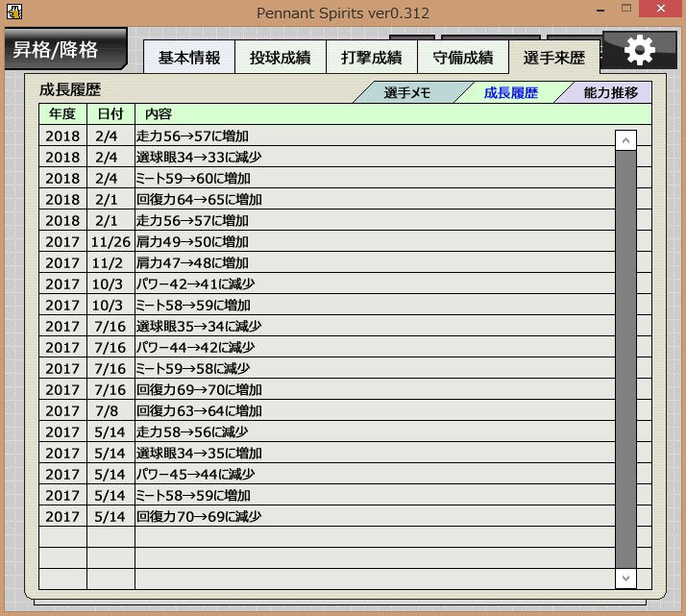
Task: Close the Pennant Spirits window
Action: [x=661, y=9]
